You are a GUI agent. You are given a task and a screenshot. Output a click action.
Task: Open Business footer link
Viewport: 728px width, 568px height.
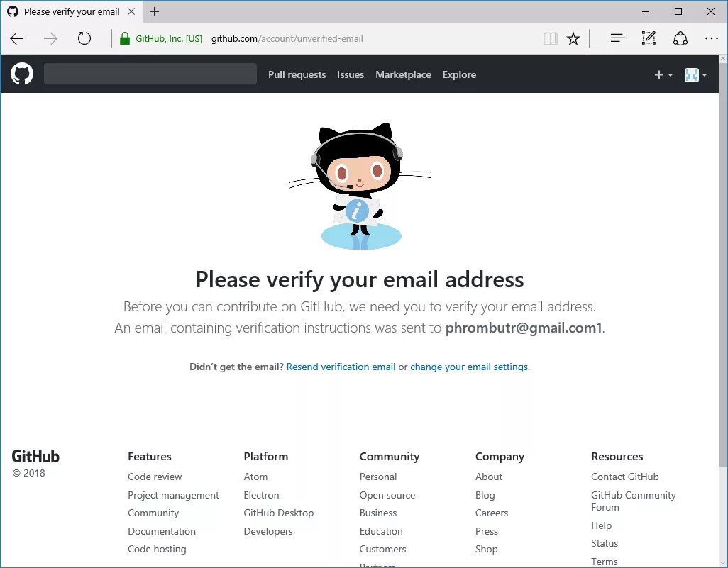click(378, 513)
